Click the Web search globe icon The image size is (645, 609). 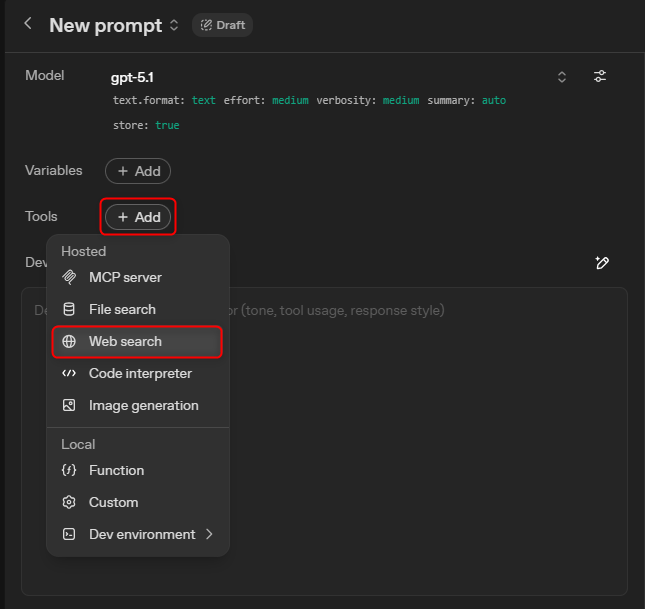pos(69,341)
